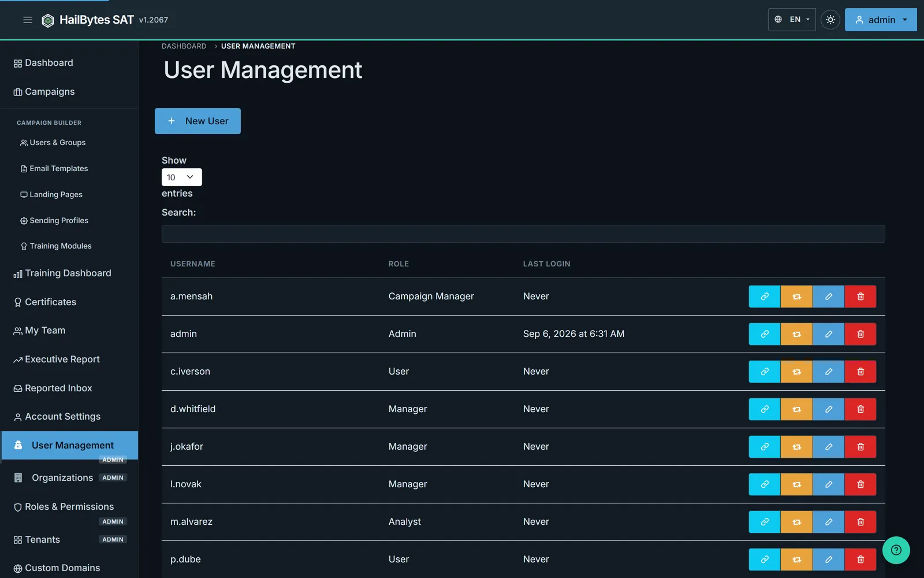Click link icon for l.novak

pos(765,484)
